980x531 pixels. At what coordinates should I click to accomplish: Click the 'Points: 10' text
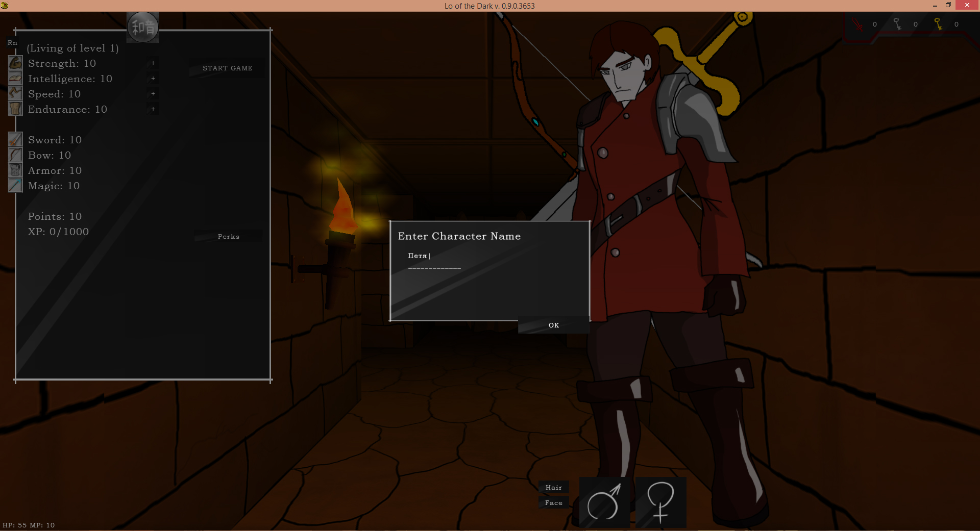pos(55,216)
